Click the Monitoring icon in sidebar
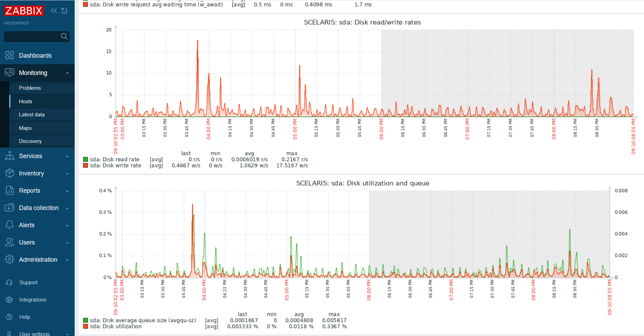644x336 pixels. [10, 73]
